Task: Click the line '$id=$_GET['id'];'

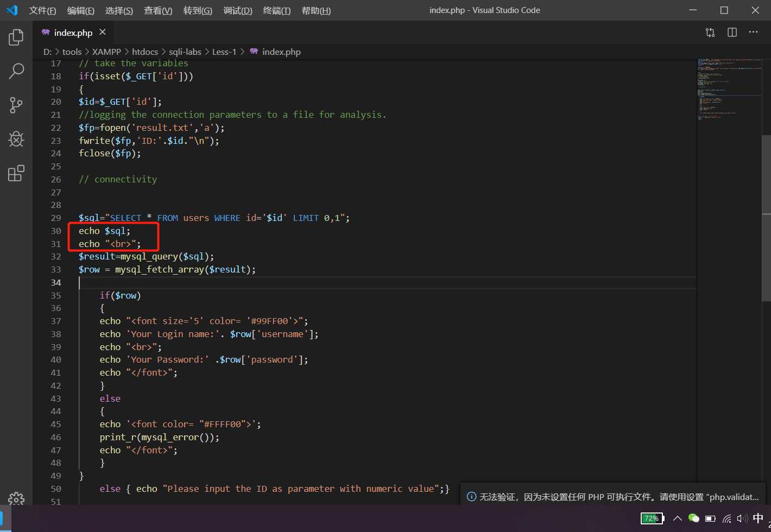Action: (x=121, y=102)
